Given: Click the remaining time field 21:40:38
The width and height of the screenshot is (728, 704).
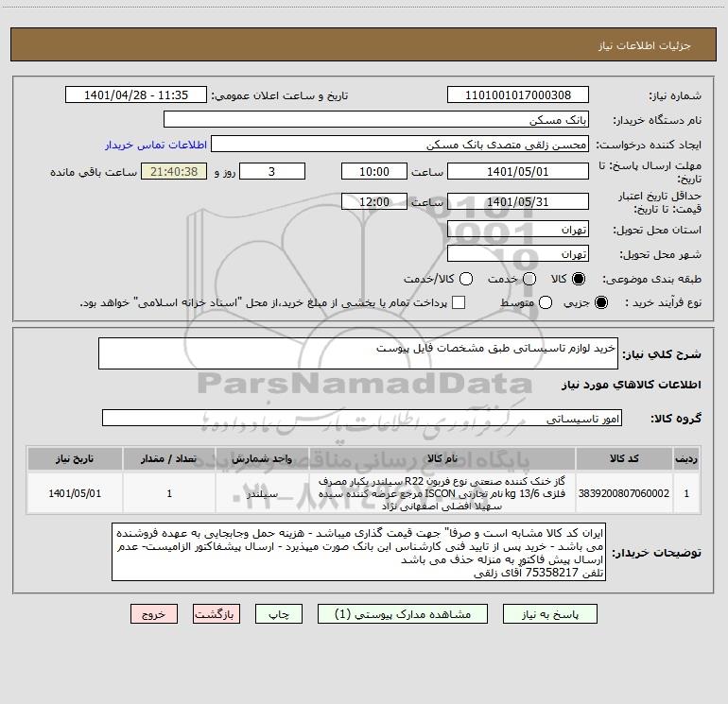Looking at the screenshot, I should (x=174, y=171).
